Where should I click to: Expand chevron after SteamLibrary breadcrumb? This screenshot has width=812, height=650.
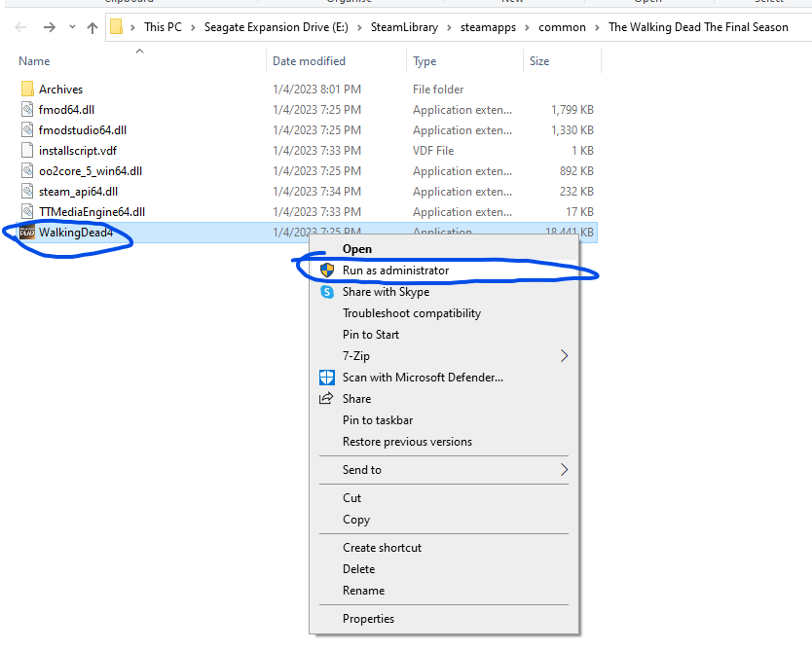pyautogui.click(x=449, y=27)
